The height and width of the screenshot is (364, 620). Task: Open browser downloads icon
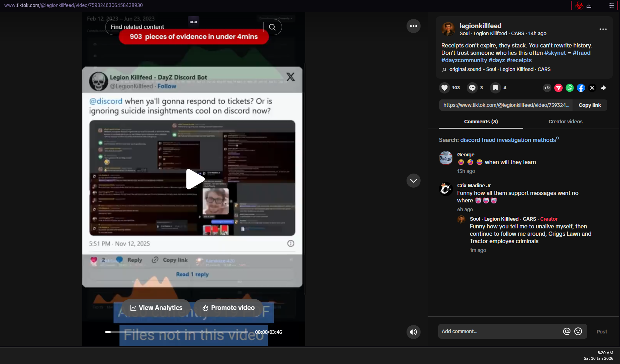click(589, 6)
